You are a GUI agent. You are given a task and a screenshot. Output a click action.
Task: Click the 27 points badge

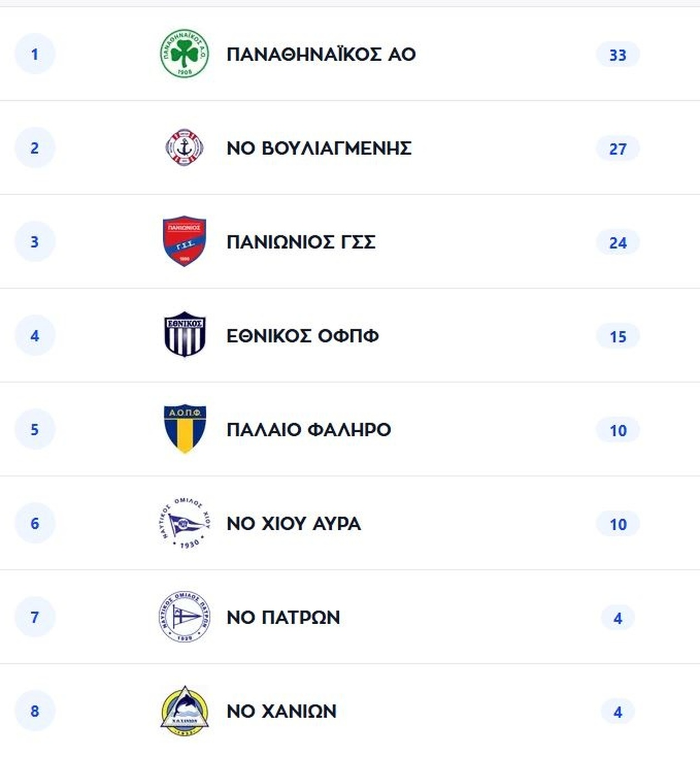[x=617, y=148]
